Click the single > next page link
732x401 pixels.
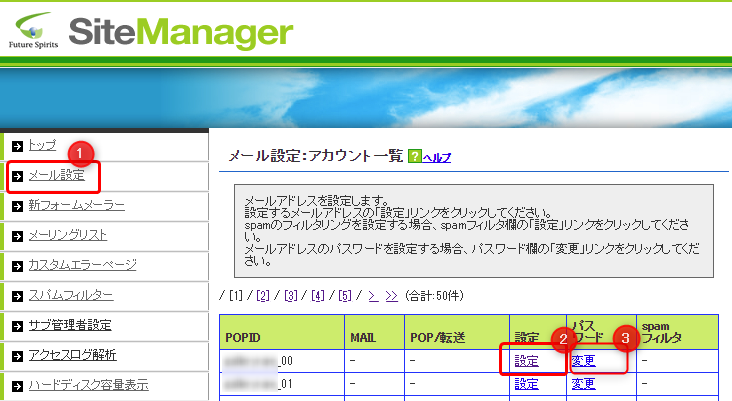373,296
